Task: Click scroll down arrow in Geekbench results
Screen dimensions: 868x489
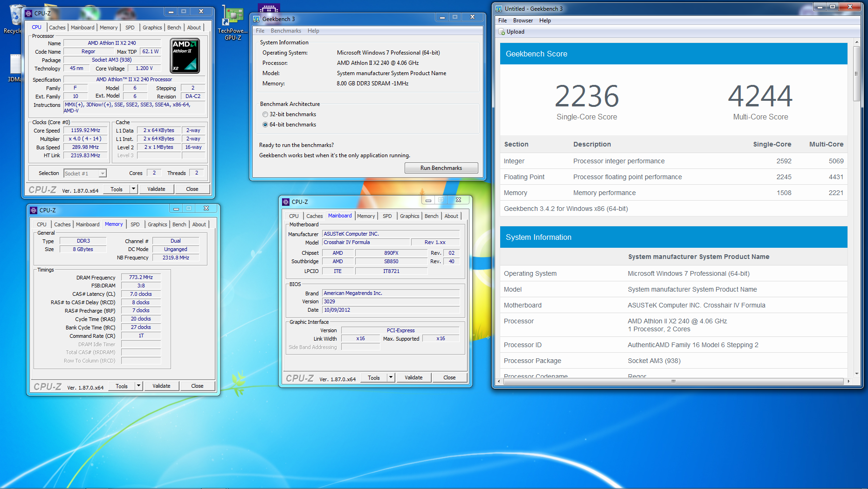Action: [856, 373]
